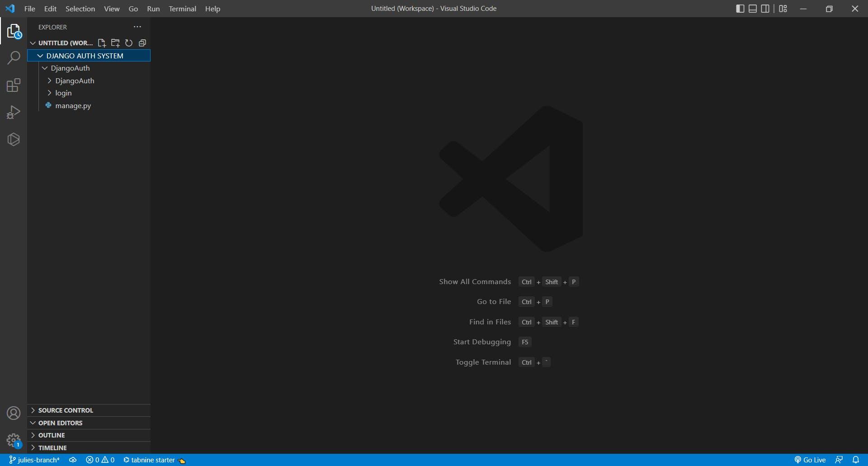Viewport: 868px width, 466px height.
Task: Toggle the secondary side bar
Action: [x=765, y=9]
